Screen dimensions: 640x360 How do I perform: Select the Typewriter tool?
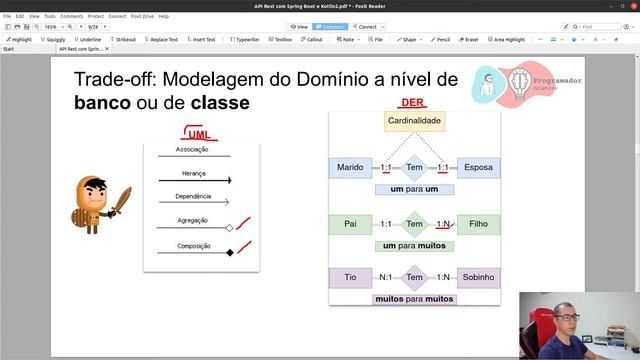tap(244, 40)
